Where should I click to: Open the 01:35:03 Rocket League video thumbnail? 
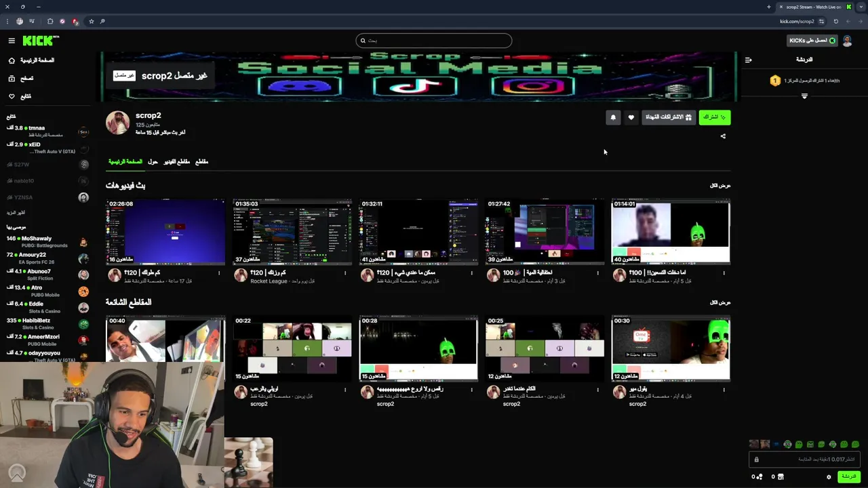292,231
